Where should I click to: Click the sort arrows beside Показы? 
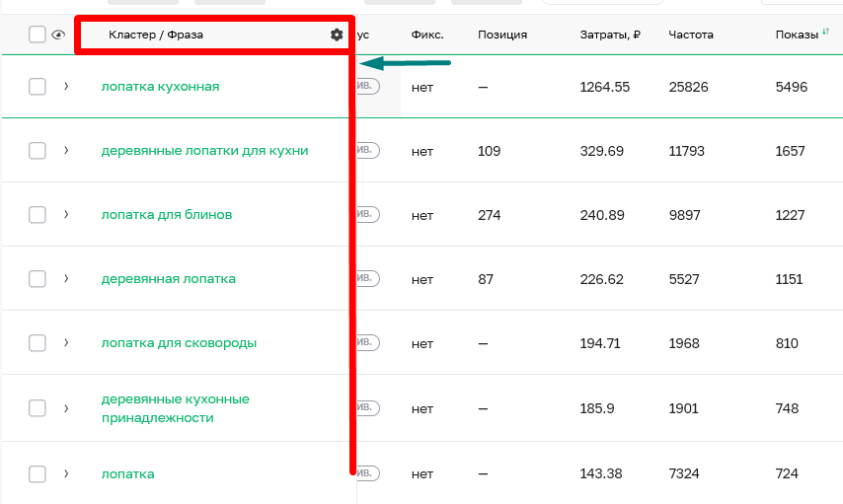click(825, 32)
